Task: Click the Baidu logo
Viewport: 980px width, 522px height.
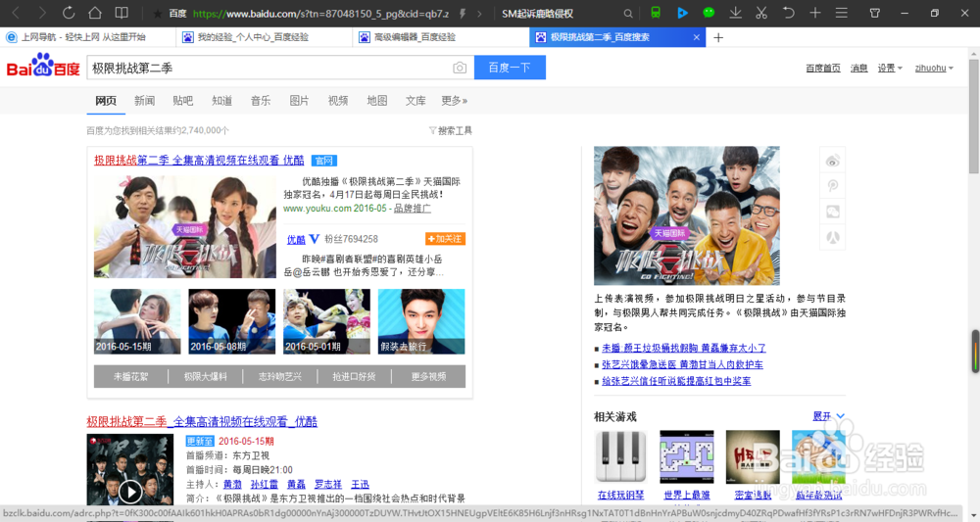Action: [x=43, y=66]
